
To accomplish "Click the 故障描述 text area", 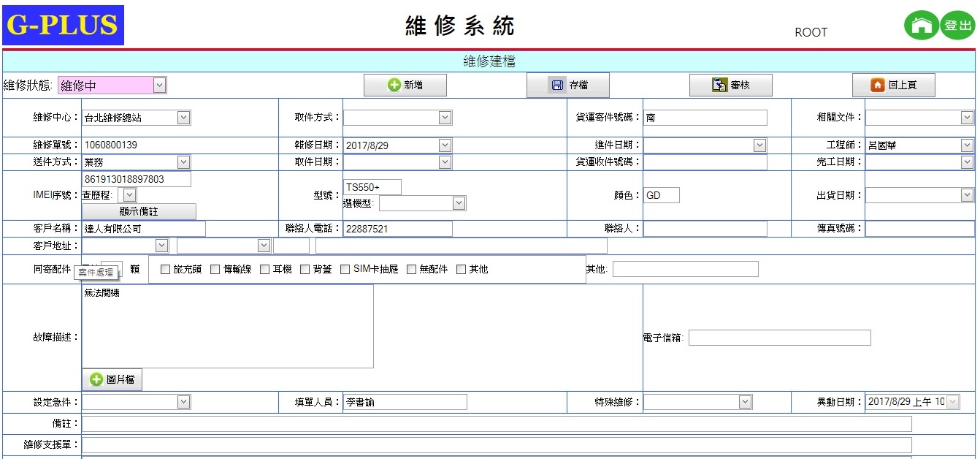I will click(x=228, y=326).
